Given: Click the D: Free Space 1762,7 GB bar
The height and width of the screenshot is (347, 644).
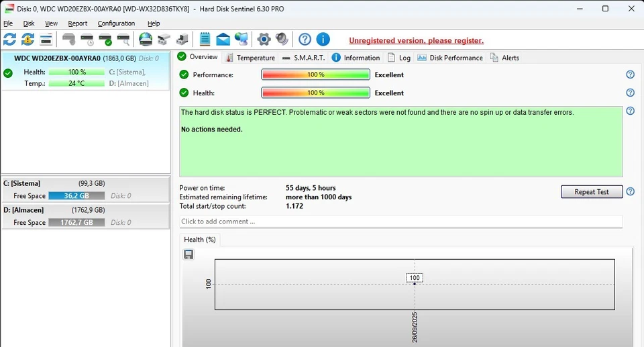Looking at the screenshot, I should tap(76, 222).
